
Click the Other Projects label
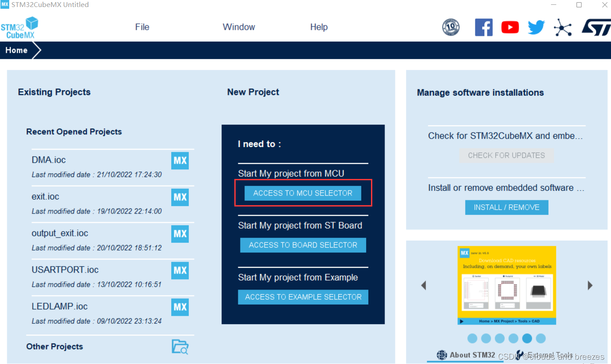click(x=54, y=346)
